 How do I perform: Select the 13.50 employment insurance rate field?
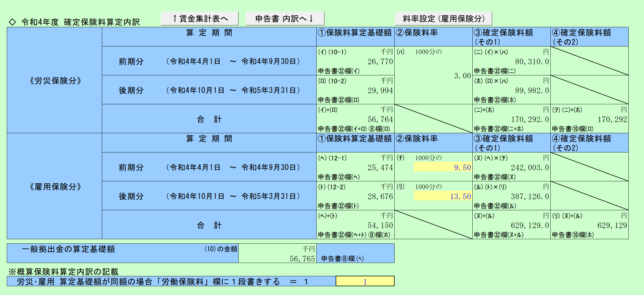coord(443,196)
